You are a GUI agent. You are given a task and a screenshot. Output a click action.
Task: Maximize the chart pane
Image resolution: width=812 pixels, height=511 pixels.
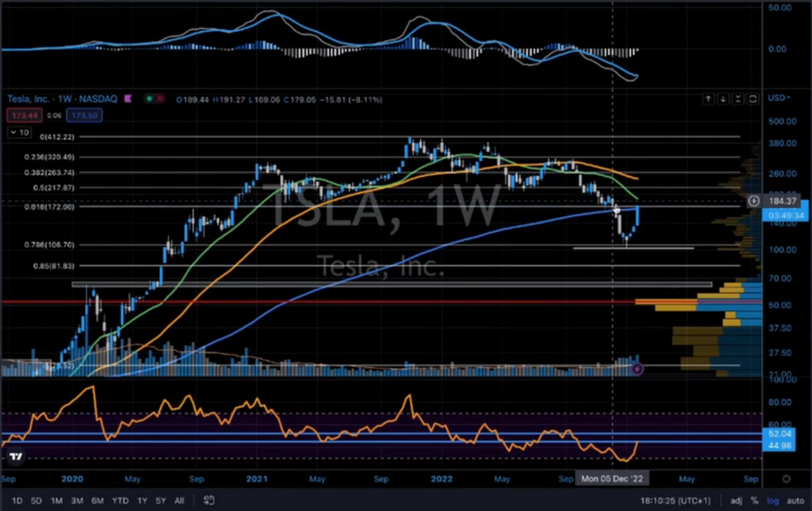(x=753, y=99)
